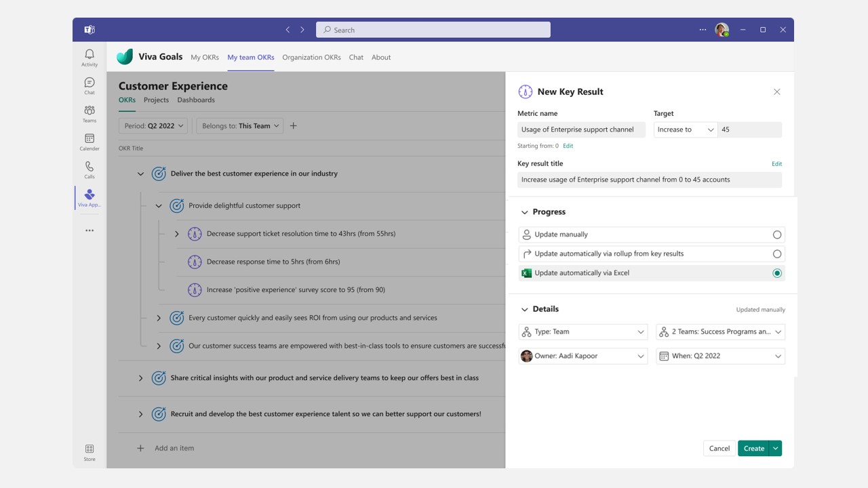868x488 pixels.
Task: Switch to the Projects tab
Action: click(x=156, y=100)
